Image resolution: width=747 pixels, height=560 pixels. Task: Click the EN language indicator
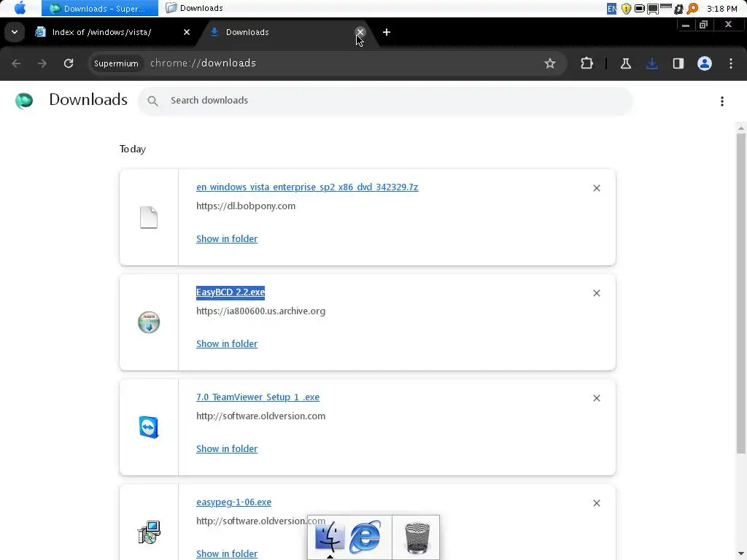[611, 9]
